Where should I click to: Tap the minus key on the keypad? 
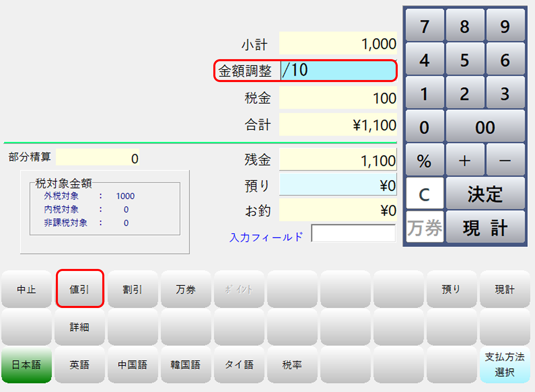click(505, 161)
